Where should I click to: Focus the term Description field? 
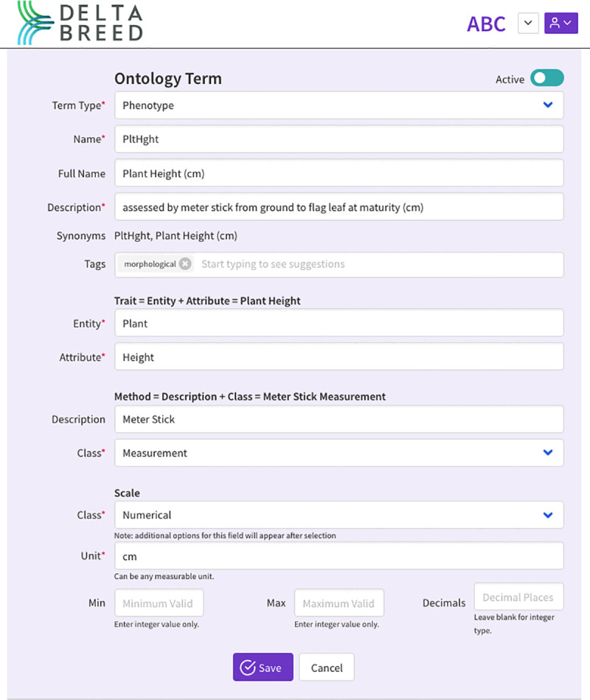pyautogui.click(x=339, y=207)
